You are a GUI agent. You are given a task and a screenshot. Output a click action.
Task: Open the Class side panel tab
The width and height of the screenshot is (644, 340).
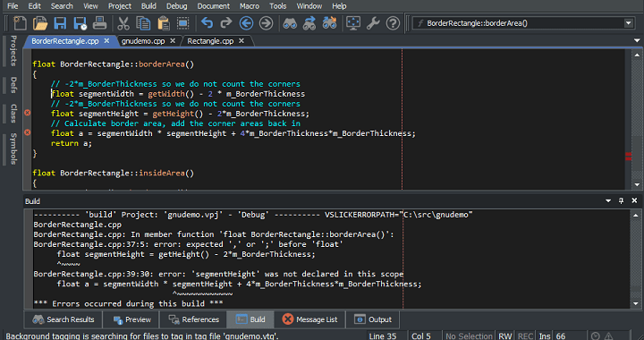13,114
